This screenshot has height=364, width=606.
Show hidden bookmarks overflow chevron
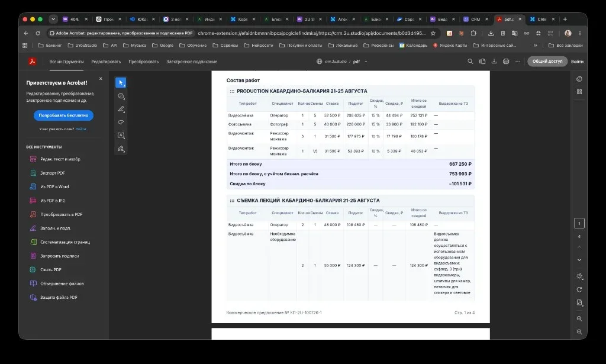pyautogui.click(x=535, y=45)
